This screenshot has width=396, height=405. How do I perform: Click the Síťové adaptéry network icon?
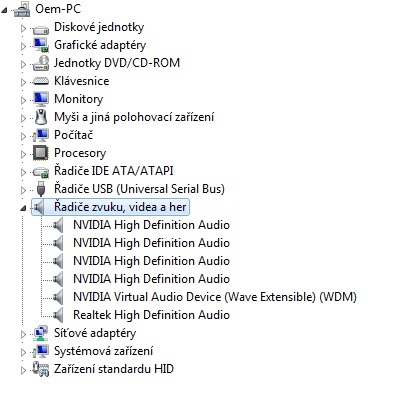tap(41, 333)
